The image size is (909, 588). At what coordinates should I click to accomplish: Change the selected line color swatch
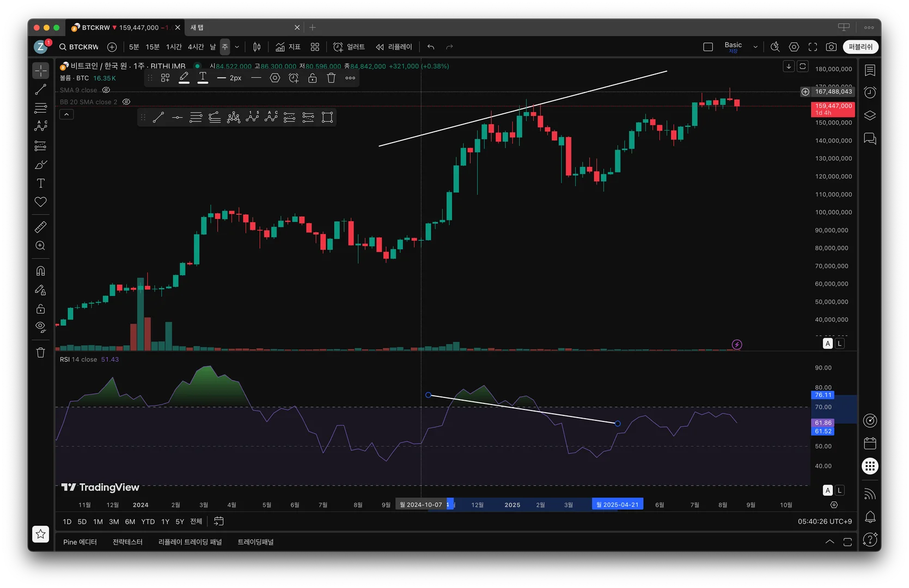click(x=184, y=78)
